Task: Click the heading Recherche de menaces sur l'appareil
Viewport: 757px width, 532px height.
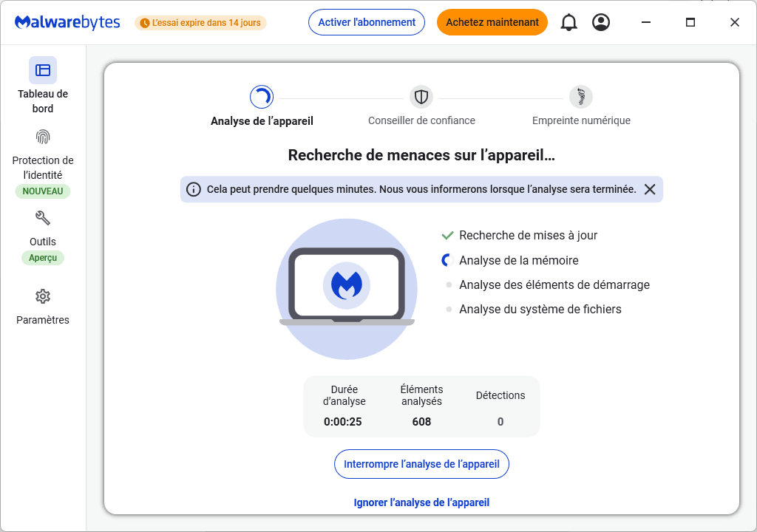Action: coord(421,155)
